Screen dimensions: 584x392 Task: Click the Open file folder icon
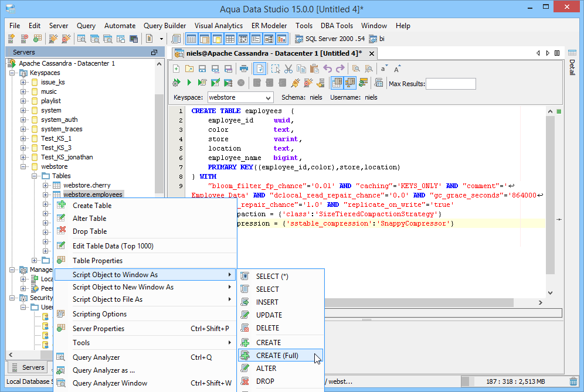tap(189, 69)
